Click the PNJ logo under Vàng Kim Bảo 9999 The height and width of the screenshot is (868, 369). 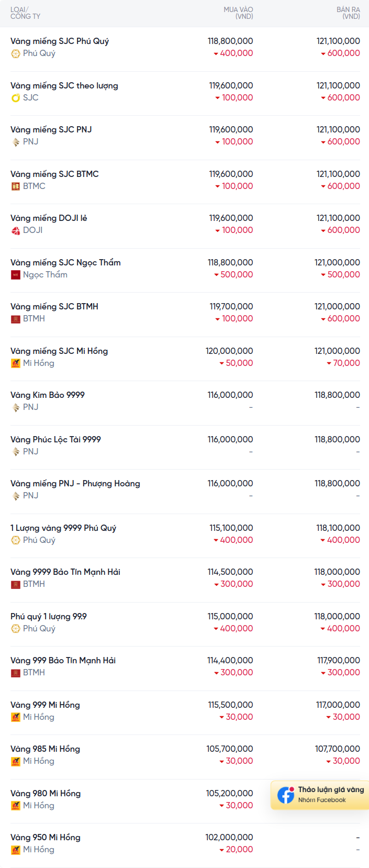(16, 407)
